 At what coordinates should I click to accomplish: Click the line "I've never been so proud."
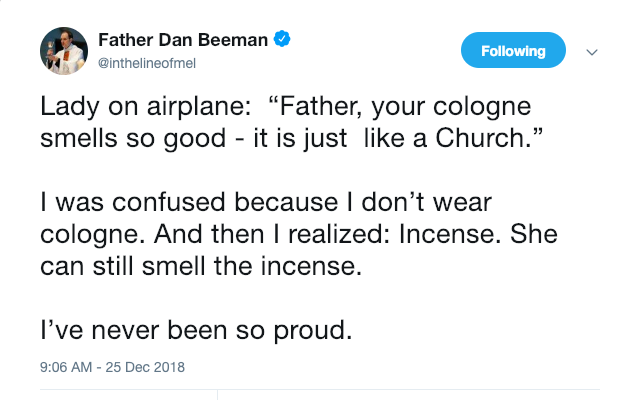point(196,330)
